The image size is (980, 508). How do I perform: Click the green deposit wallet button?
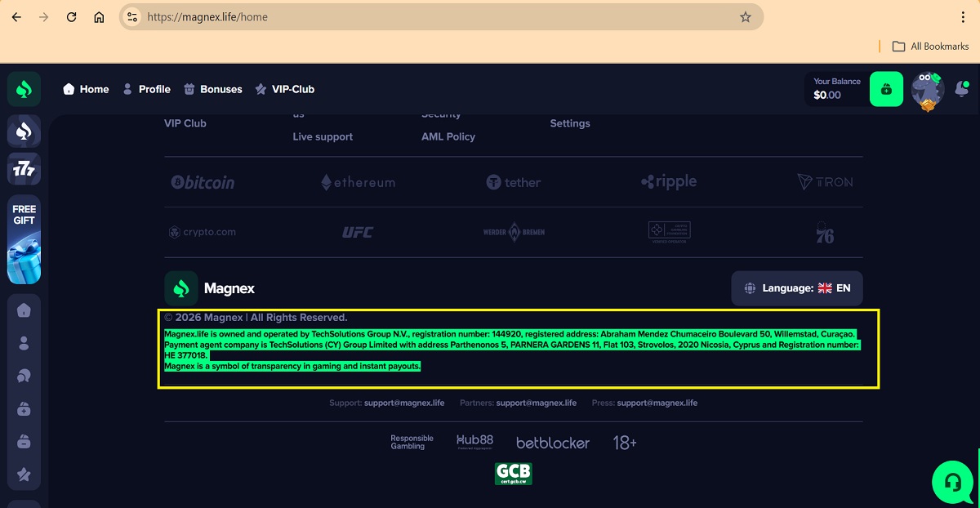click(886, 89)
